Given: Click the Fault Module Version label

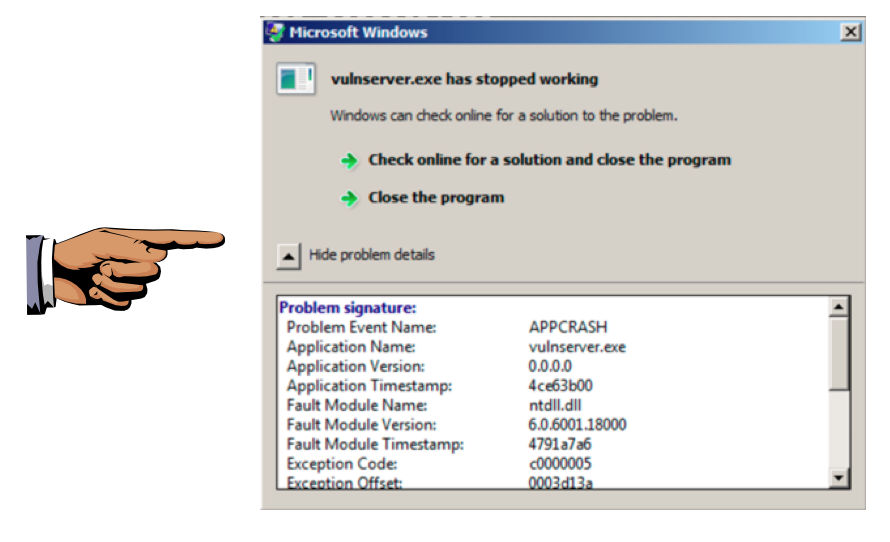Looking at the screenshot, I should click(x=361, y=425).
